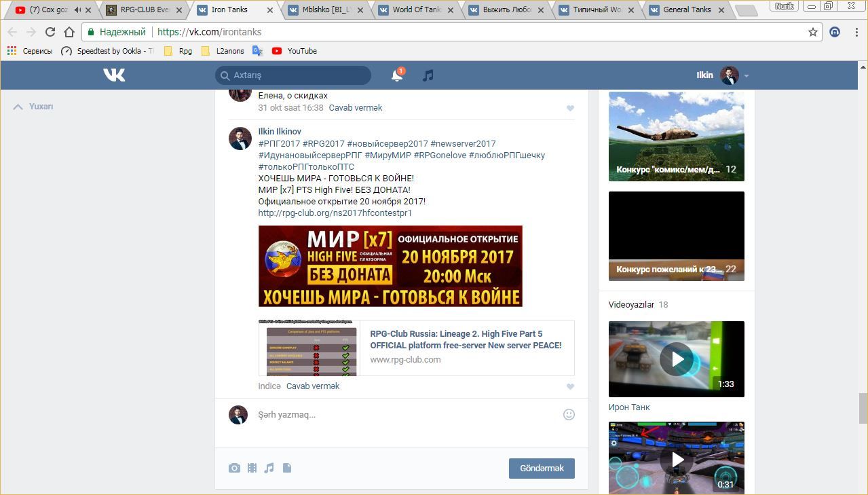The image size is (868, 495).
Task: Bookmark this page with the star icon
Action: [812, 32]
